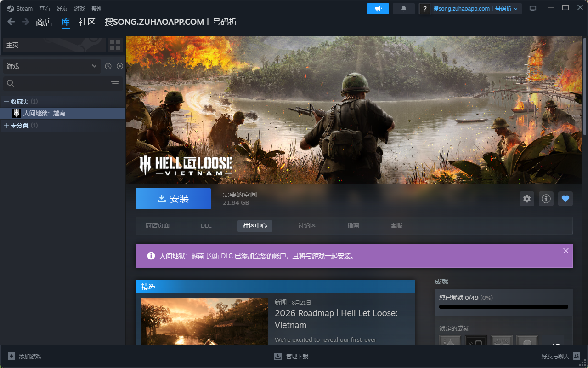This screenshot has height=368, width=588.
Task: Click the library search field
Action: point(63,83)
